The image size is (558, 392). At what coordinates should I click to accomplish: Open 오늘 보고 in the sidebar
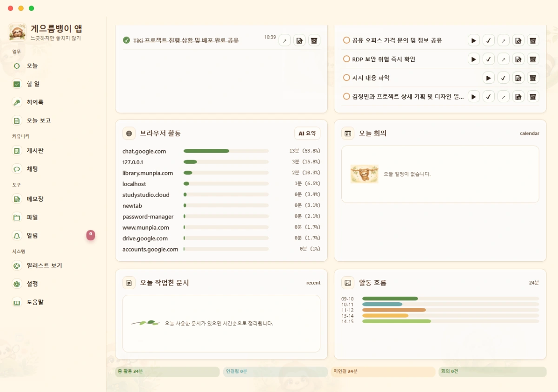point(53,120)
